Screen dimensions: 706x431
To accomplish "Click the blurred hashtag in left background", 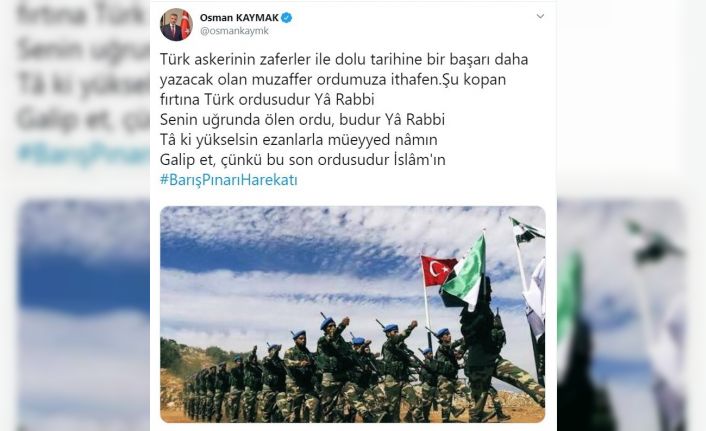I will click(x=83, y=154).
